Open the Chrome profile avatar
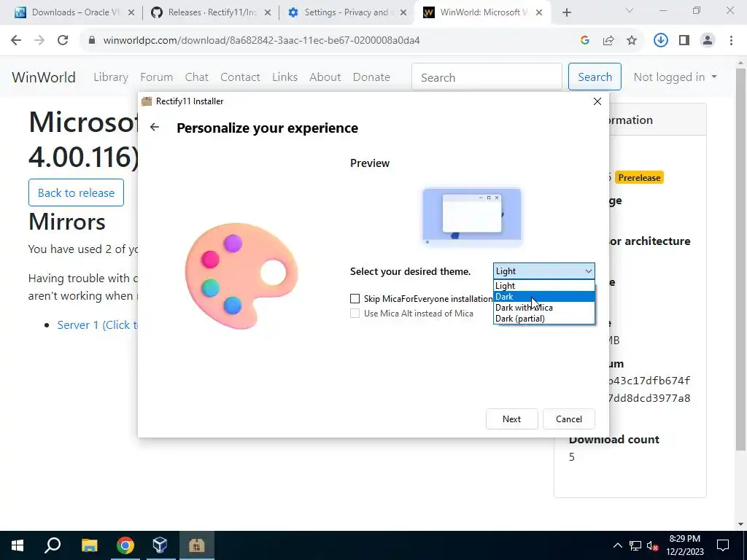The width and height of the screenshot is (747, 560). click(x=708, y=41)
